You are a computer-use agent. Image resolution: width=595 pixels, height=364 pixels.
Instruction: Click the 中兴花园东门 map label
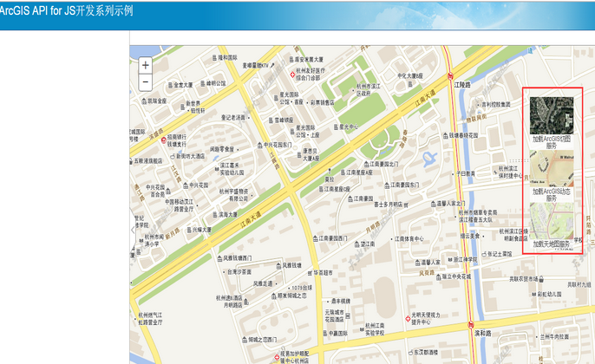point(278,145)
